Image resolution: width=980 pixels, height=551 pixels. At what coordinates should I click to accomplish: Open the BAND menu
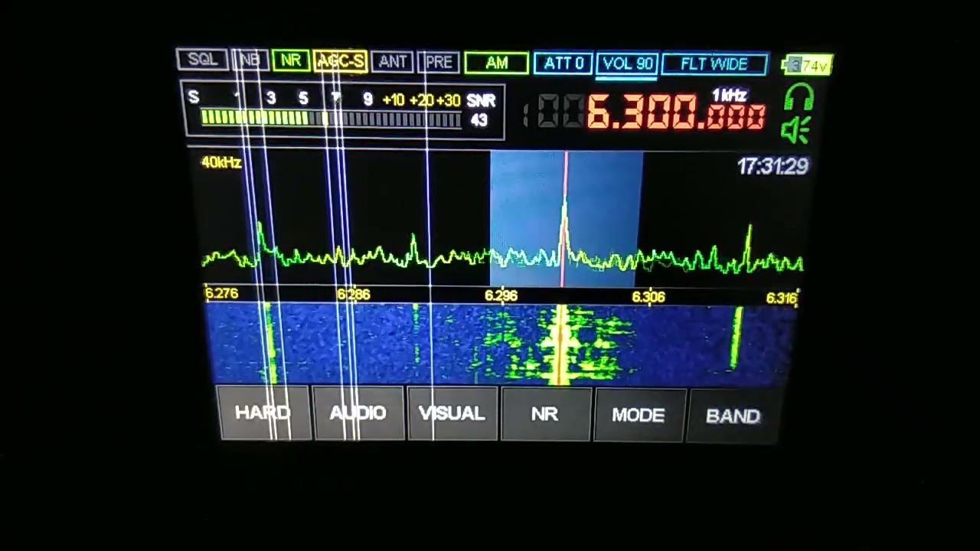(733, 416)
